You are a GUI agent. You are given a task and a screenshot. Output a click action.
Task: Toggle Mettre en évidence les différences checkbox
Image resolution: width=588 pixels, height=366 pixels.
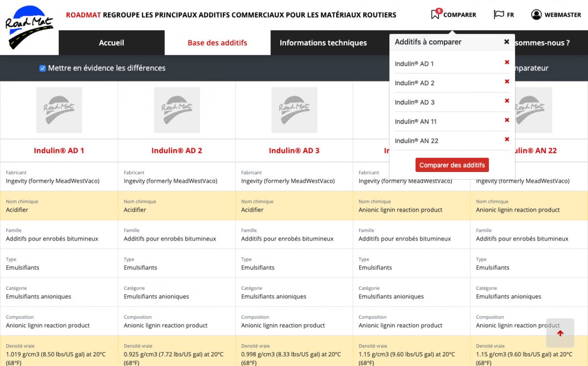coord(43,68)
